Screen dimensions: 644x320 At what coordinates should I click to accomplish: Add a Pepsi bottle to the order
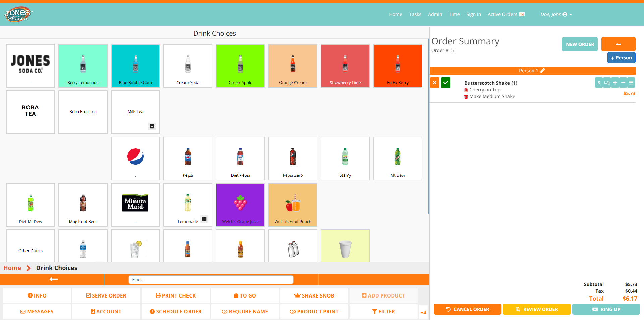(188, 158)
